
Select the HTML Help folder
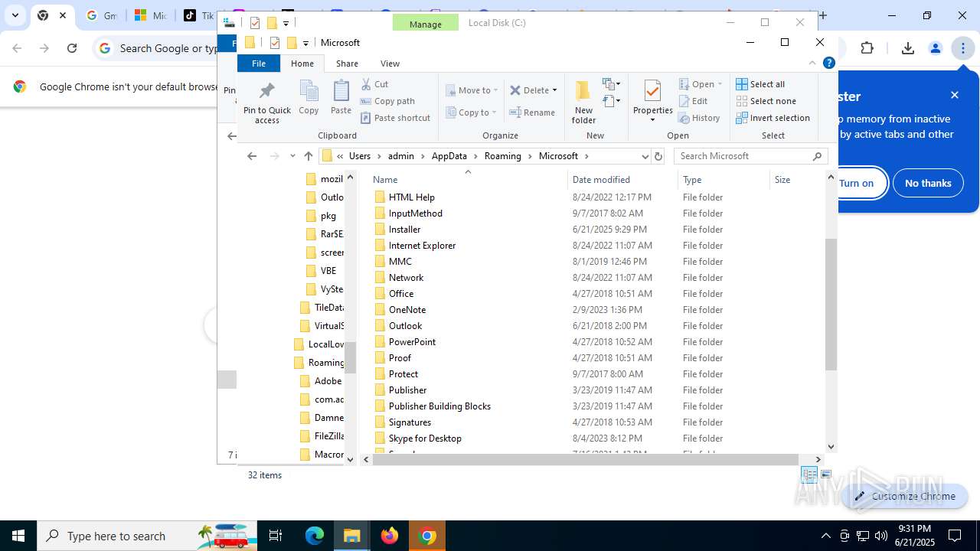pos(411,197)
